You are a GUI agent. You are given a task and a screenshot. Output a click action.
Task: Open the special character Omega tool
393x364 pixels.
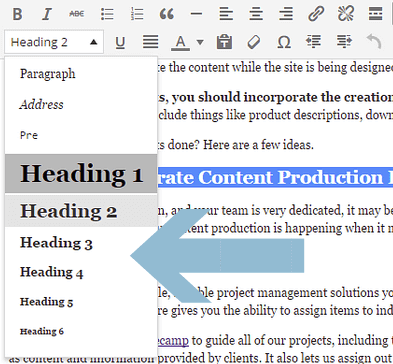[284, 42]
